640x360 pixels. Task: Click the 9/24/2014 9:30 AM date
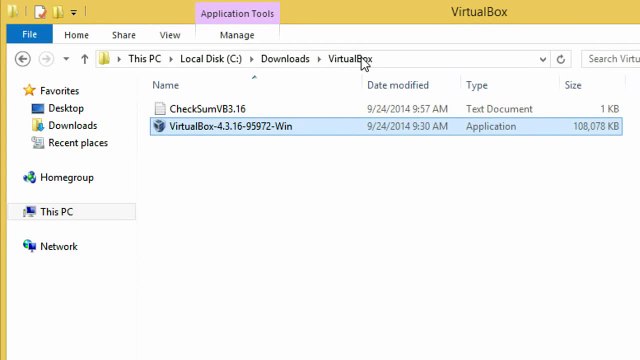point(407,126)
